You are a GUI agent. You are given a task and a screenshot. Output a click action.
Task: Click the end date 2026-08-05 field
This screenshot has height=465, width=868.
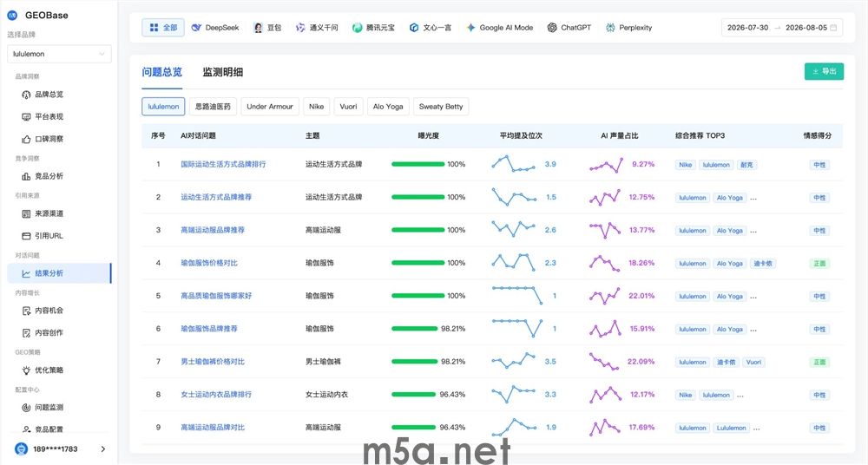pyautogui.click(x=806, y=28)
